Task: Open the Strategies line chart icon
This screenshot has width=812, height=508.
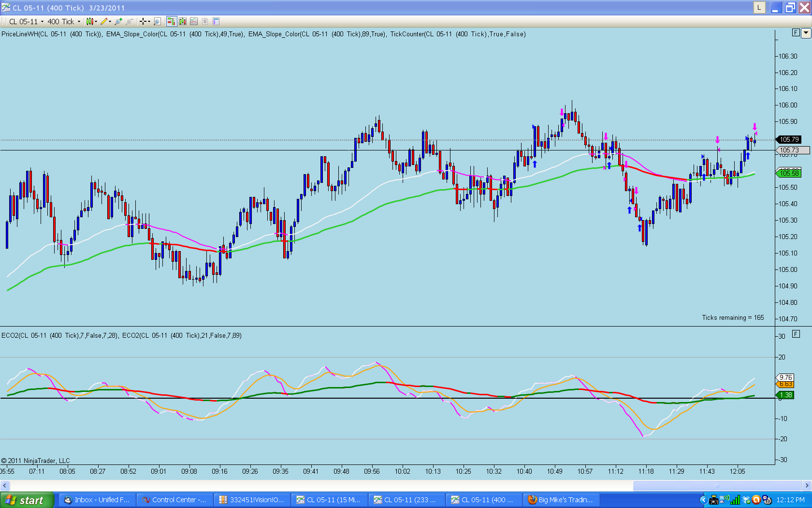Action: pos(194,21)
